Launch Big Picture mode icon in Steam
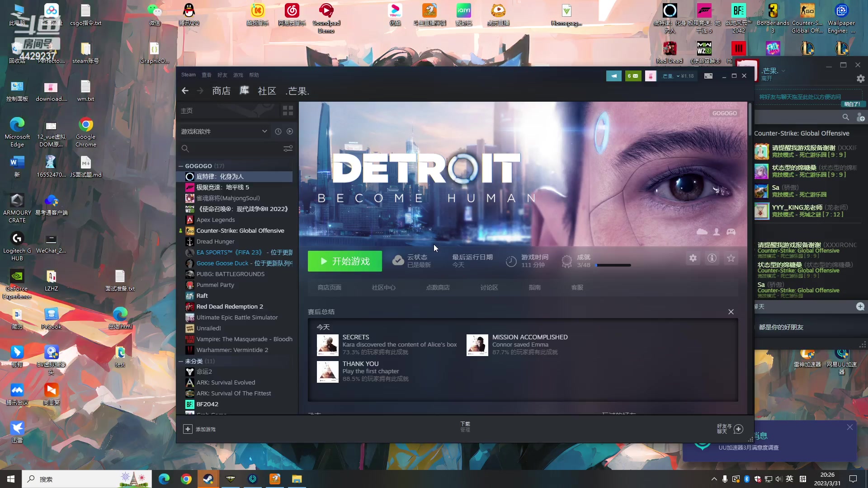The width and height of the screenshot is (868, 488). click(708, 76)
